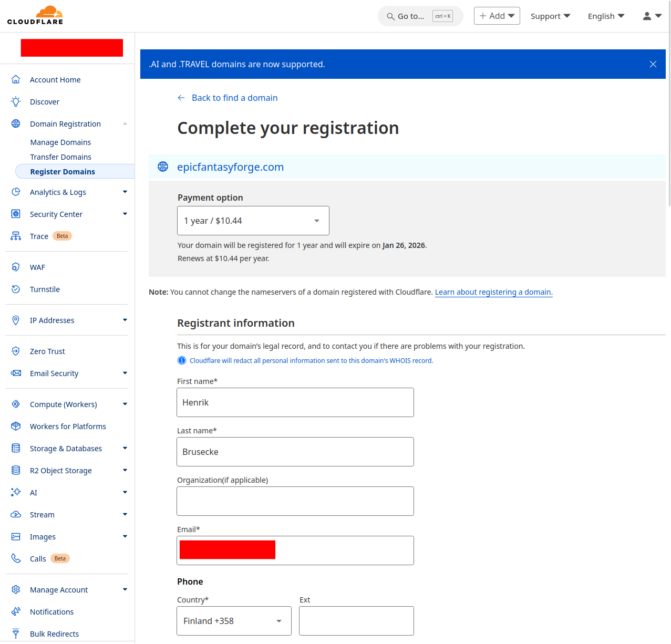Expand the AI submenu arrow
This screenshot has width=671, height=644.
click(125, 492)
